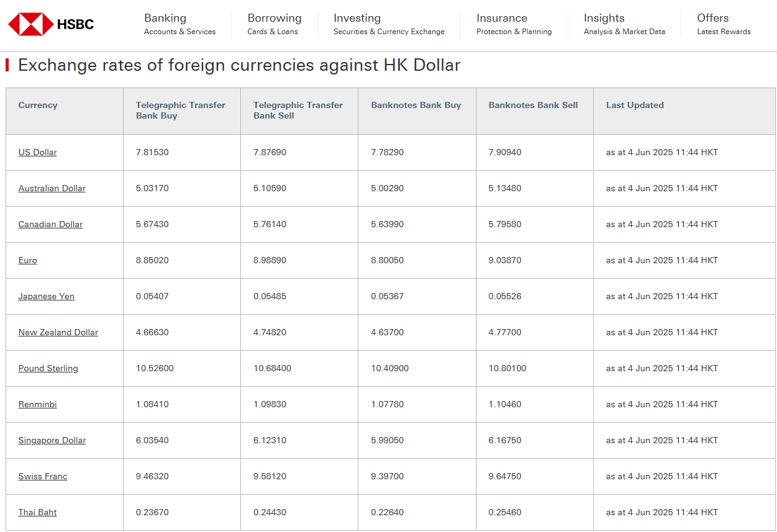Click the Thai Baht link
This screenshot has height=532, width=777.
[37, 512]
